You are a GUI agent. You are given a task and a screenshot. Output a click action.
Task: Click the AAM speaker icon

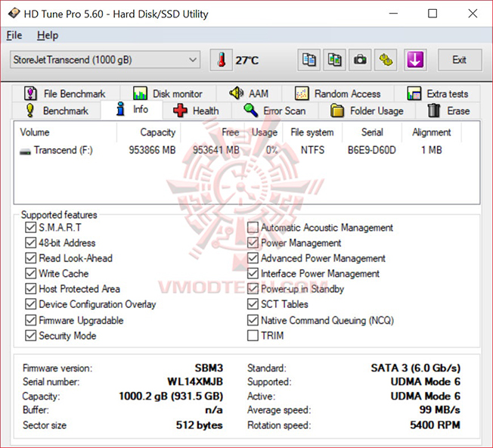click(x=236, y=93)
